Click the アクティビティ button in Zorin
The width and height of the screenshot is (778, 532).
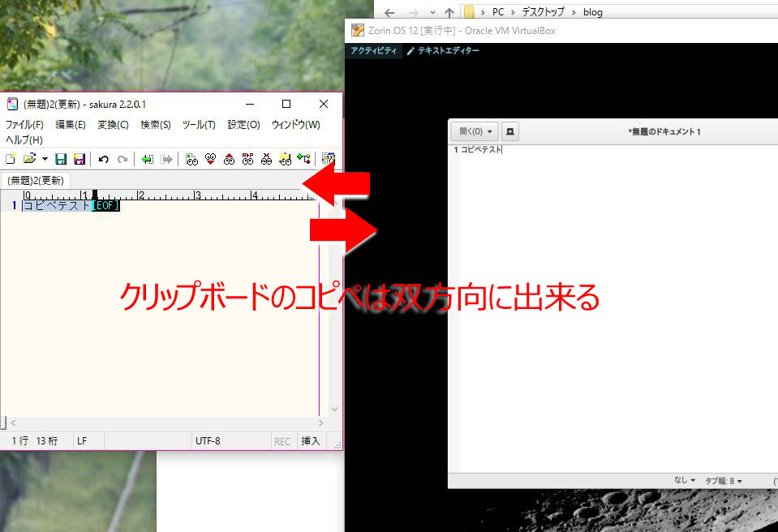pos(374,50)
